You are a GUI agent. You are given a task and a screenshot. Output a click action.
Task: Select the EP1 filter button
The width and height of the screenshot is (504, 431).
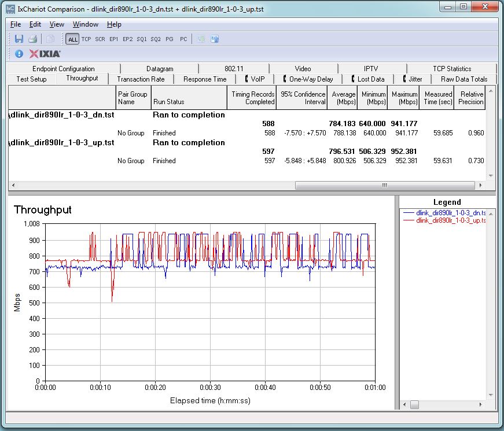point(114,39)
